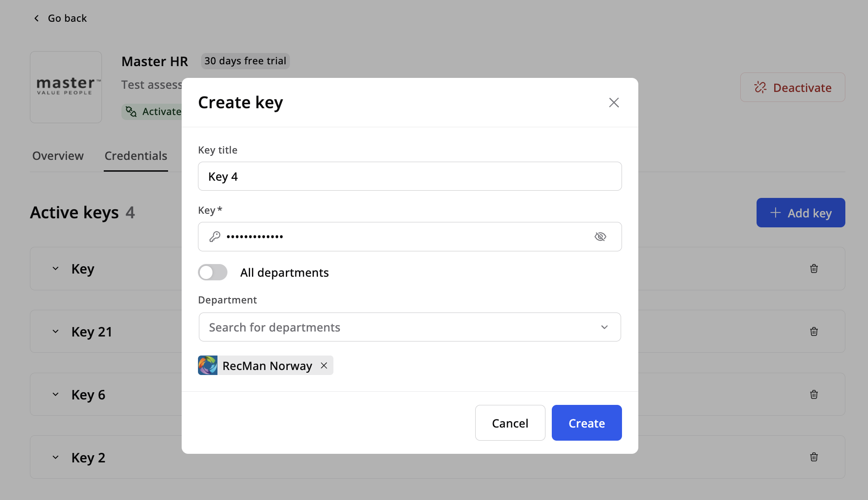868x500 pixels.
Task: Delete Key 2 with trash icon
Action: point(814,457)
